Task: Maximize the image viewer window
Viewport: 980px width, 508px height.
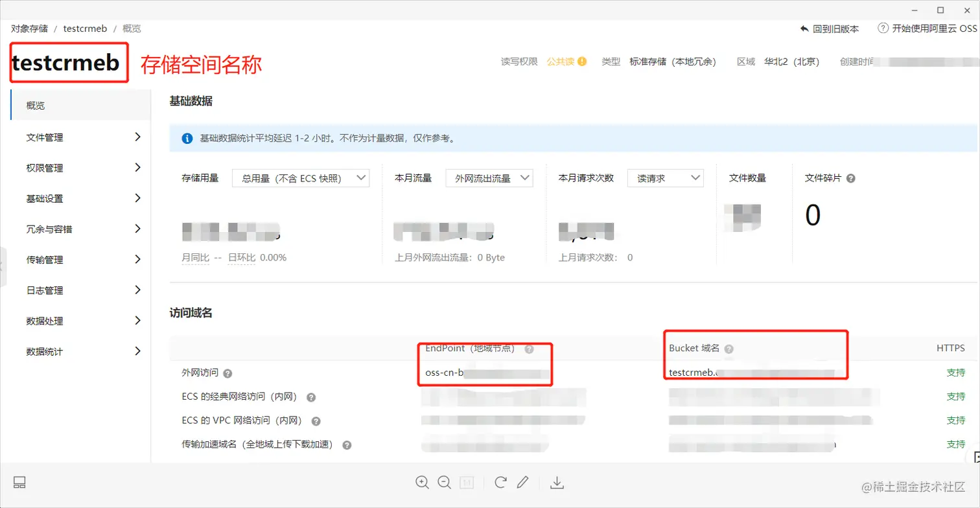Action: [940, 10]
